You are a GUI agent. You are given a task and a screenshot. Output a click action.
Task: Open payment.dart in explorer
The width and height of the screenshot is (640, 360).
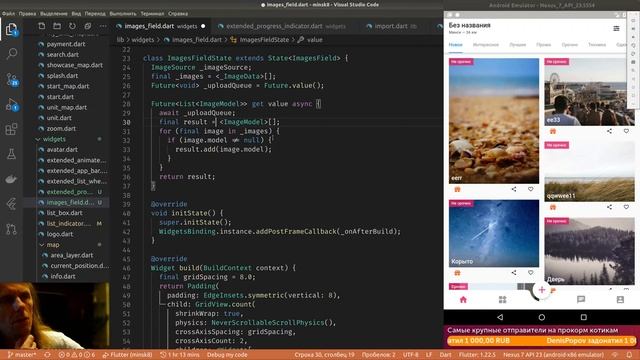click(66, 44)
